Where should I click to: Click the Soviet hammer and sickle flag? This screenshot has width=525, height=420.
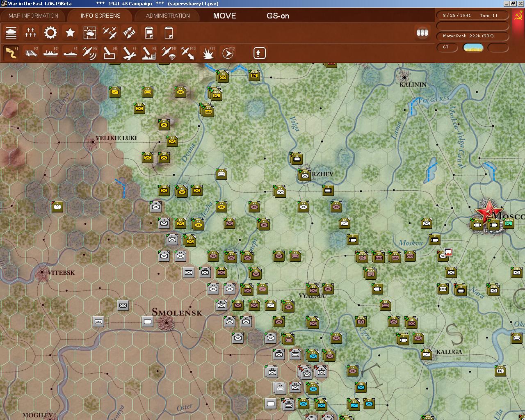(518, 16)
